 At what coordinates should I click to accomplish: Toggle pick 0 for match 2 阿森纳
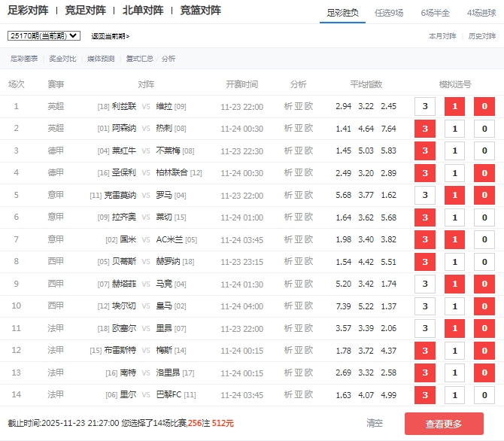pyautogui.click(x=484, y=129)
